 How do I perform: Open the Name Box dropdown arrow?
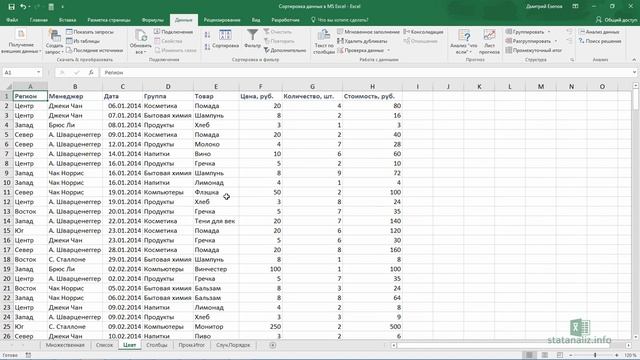pyautogui.click(x=38, y=72)
